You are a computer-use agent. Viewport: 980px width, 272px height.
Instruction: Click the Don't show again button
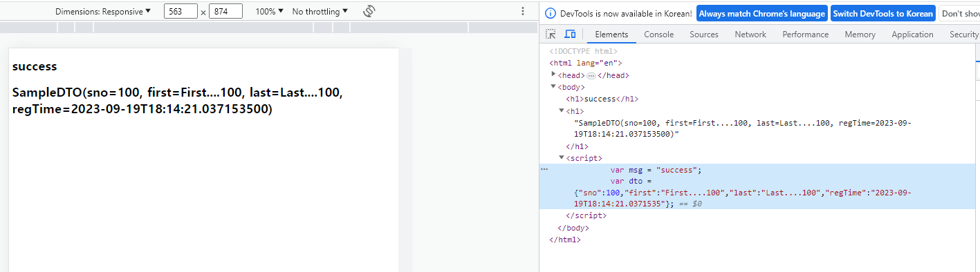pyautogui.click(x=959, y=13)
